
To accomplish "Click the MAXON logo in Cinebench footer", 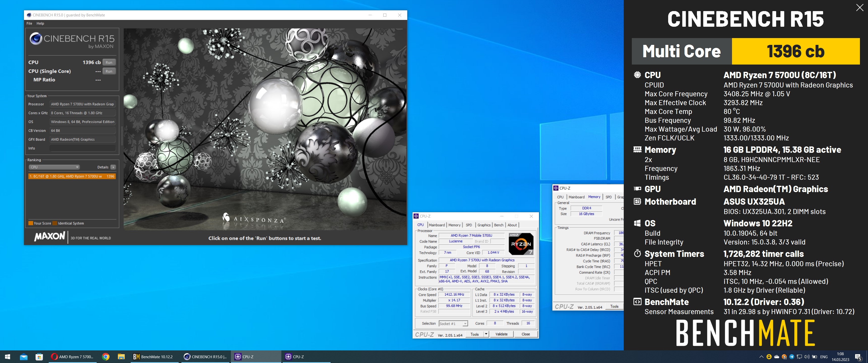I will click(x=49, y=236).
